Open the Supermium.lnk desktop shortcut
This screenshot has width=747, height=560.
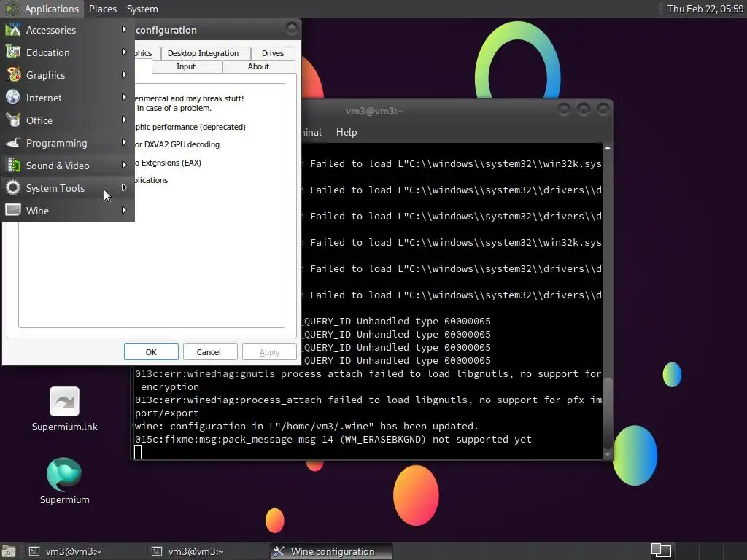coord(64,409)
